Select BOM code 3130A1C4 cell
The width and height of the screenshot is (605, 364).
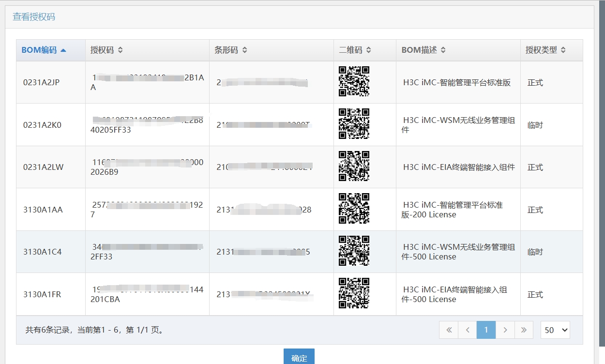point(51,252)
